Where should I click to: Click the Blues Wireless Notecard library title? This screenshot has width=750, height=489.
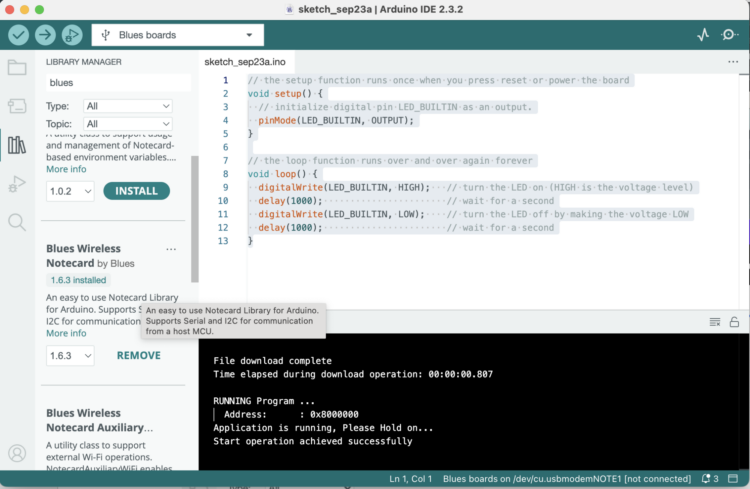[84, 256]
